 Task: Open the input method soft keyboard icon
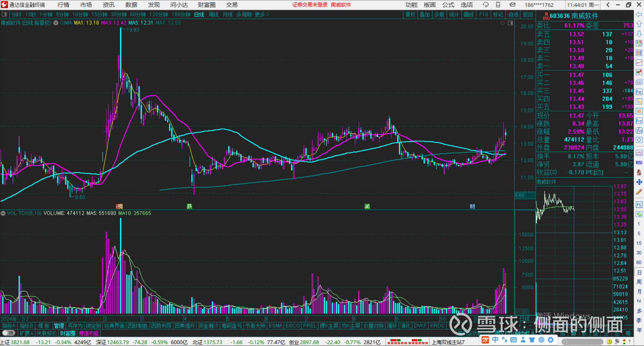point(514,340)
